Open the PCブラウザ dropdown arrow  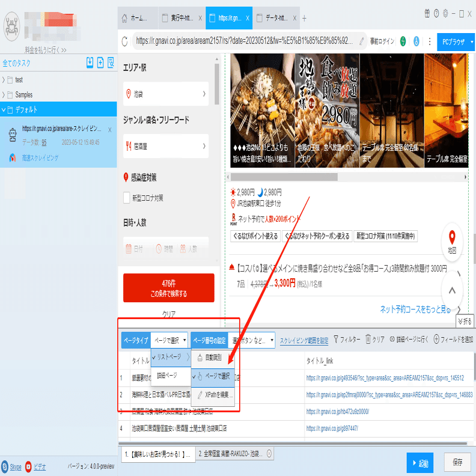point(472,42)
